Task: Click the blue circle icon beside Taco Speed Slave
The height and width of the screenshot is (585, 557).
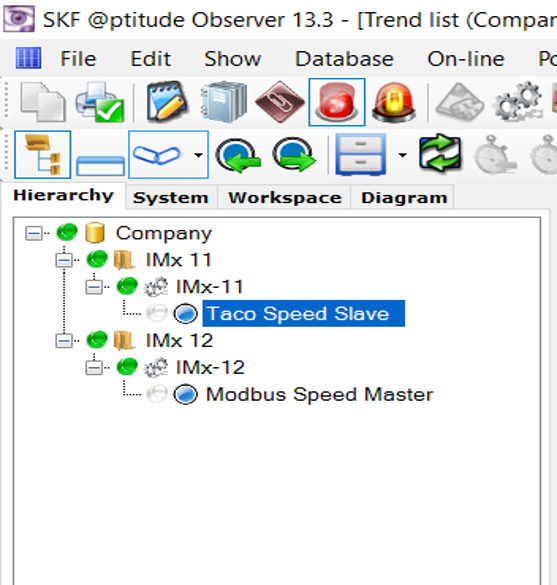Action: 185,313
